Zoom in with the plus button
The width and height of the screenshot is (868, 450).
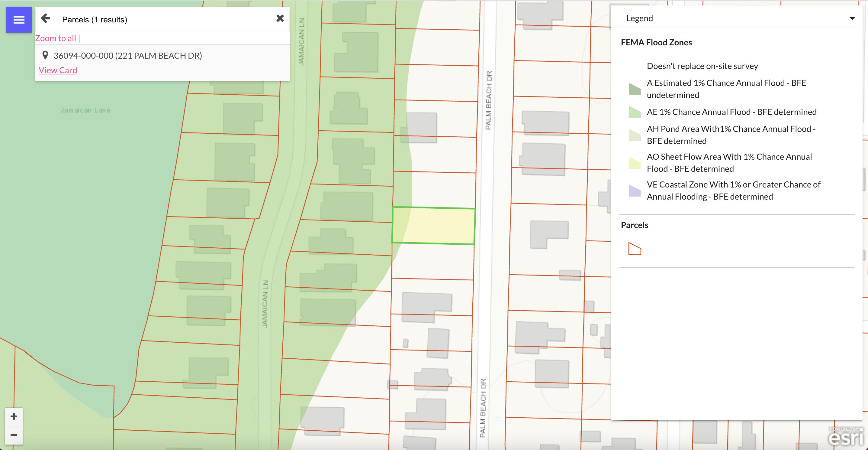tap(14, 416)
